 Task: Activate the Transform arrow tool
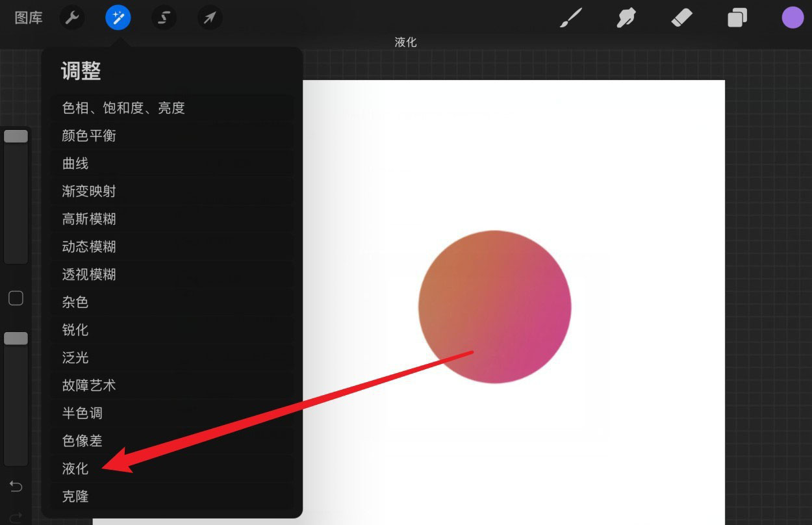(x=209, y=18)
